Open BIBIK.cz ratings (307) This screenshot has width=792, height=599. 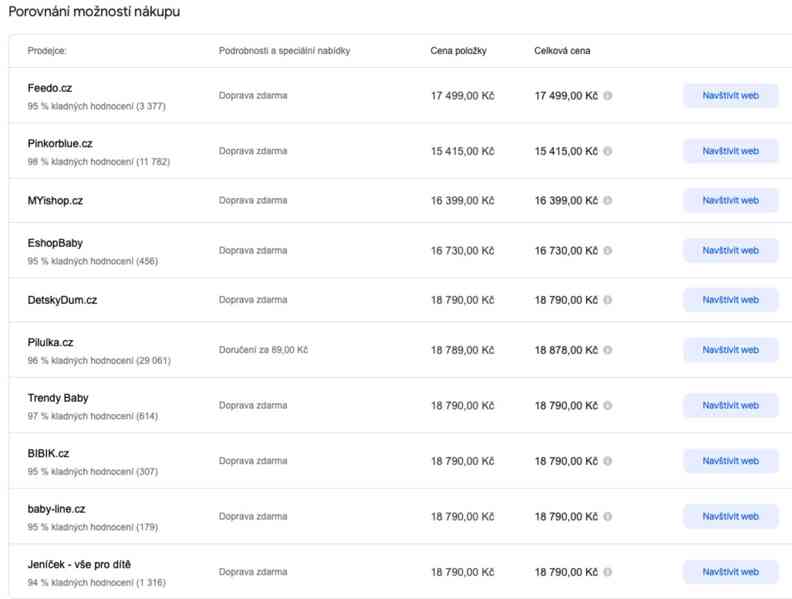(x=92, y=472)
